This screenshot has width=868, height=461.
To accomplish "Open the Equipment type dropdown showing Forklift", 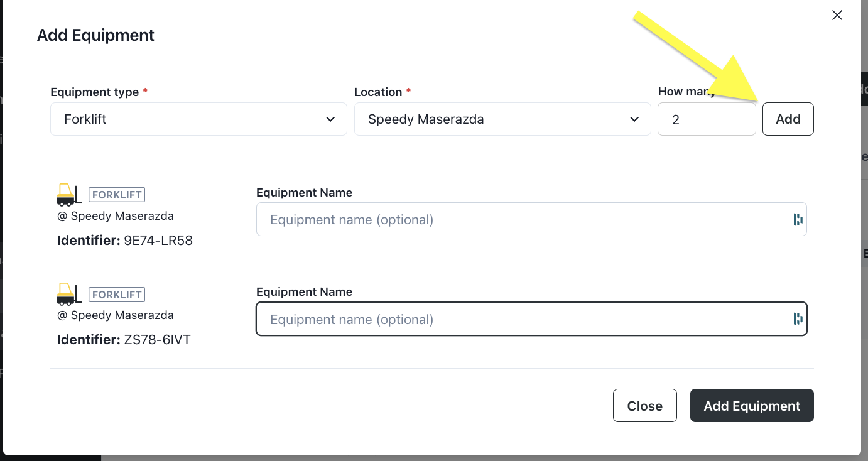I will point(198,119).
